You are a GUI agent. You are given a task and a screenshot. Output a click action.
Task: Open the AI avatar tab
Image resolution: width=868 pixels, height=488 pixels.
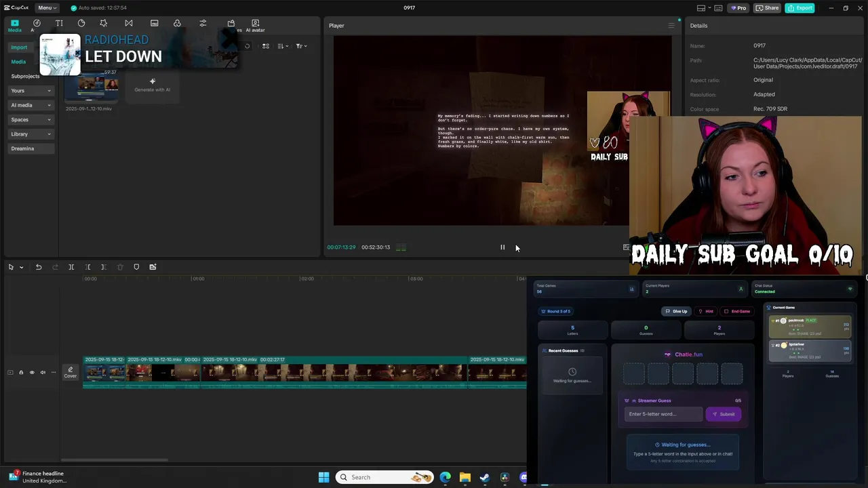255,26
